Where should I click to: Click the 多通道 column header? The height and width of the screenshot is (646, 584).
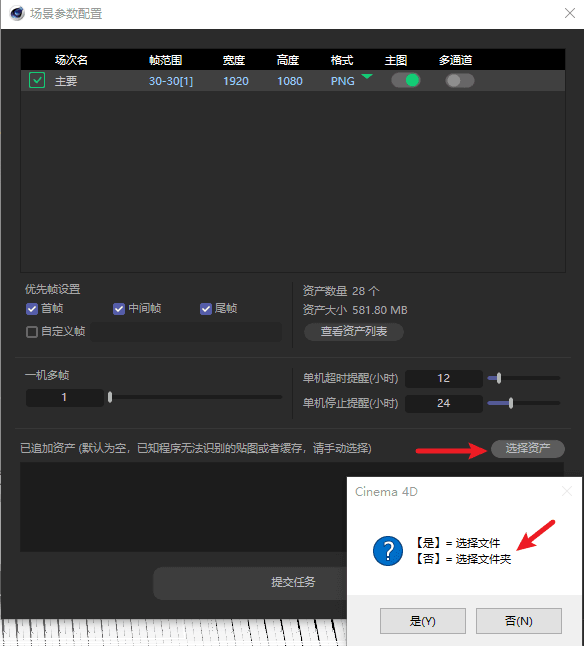point(456,60)
